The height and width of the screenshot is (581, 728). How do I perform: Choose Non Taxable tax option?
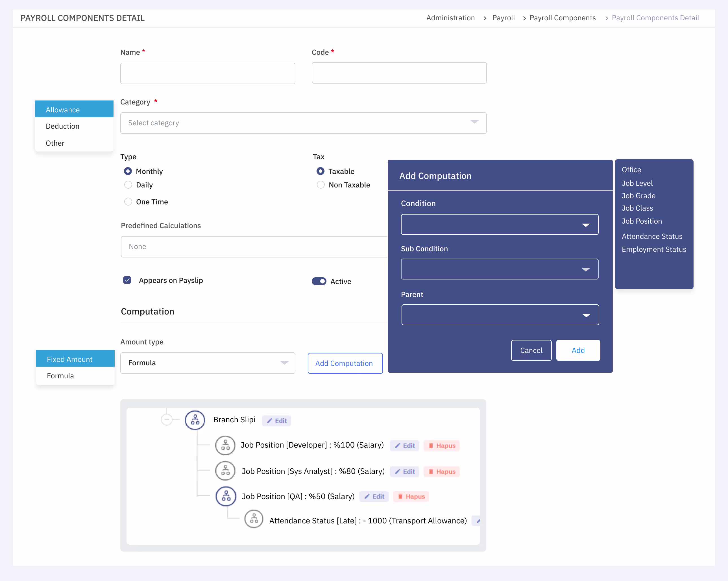[x=321, y=185]
